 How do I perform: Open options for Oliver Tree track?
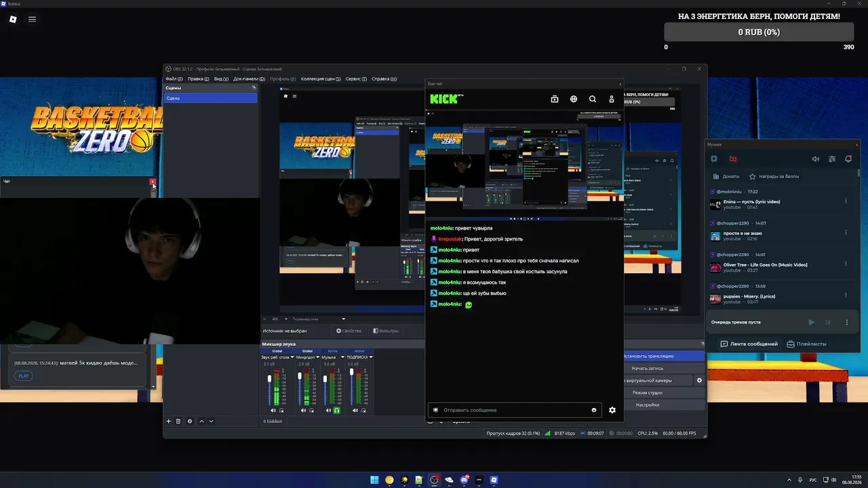(x=846, y=264)
